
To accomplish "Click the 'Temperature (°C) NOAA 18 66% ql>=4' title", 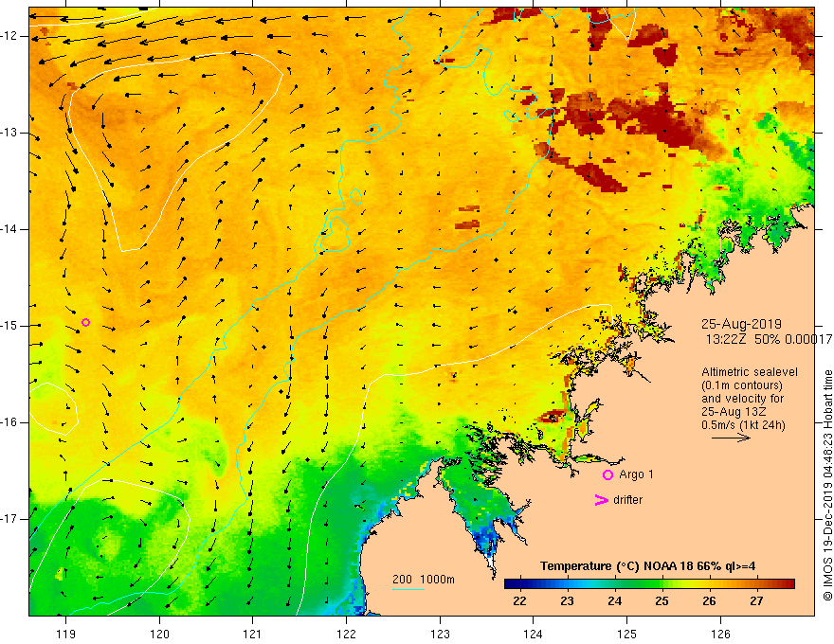I will [x=648, y=566].
